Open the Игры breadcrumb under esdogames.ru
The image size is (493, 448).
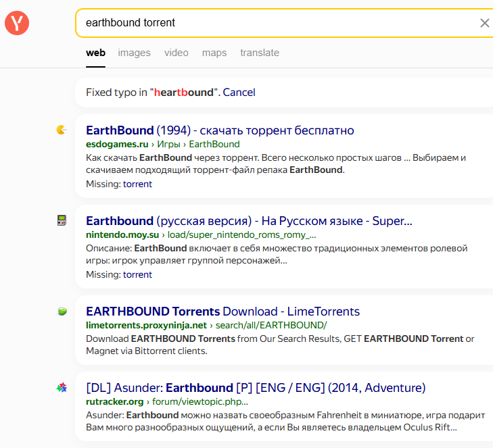pos(169,144)
